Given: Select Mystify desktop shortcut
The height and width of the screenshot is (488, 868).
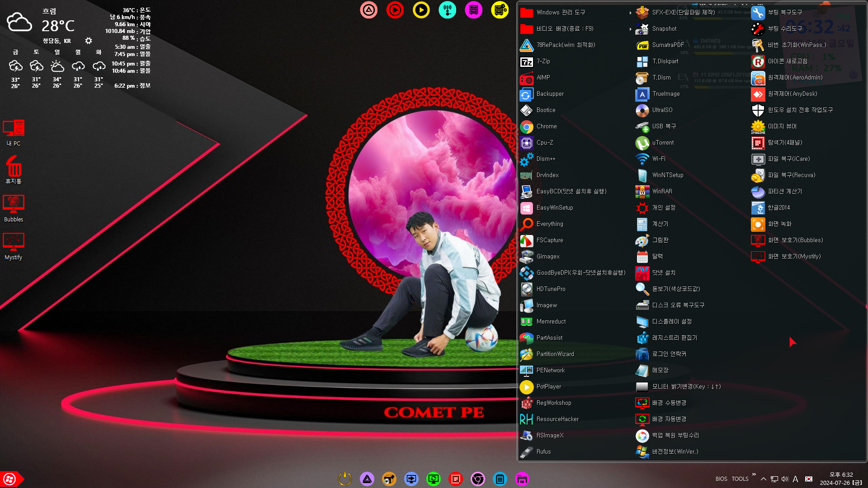Looking at the screenshot, I should point(14,247).
